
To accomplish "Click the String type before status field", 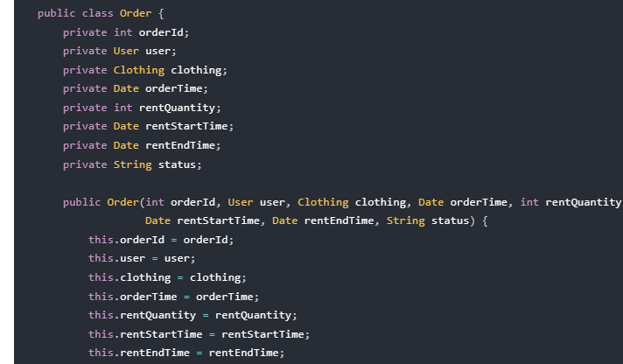I will (x=132, y=164).
